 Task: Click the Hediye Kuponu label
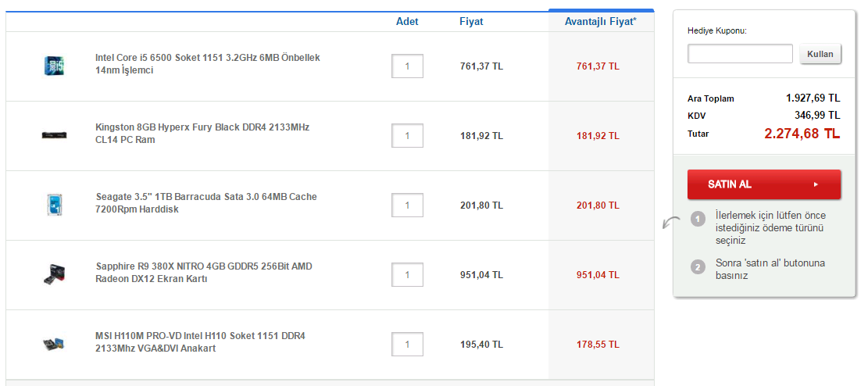[x=717, y=30]
